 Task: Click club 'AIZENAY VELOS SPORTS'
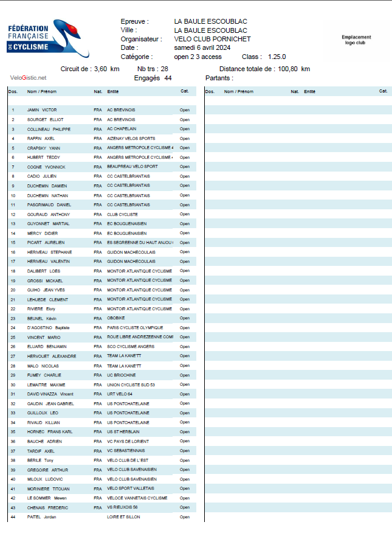pyautogui.click(x=131, y=139)
